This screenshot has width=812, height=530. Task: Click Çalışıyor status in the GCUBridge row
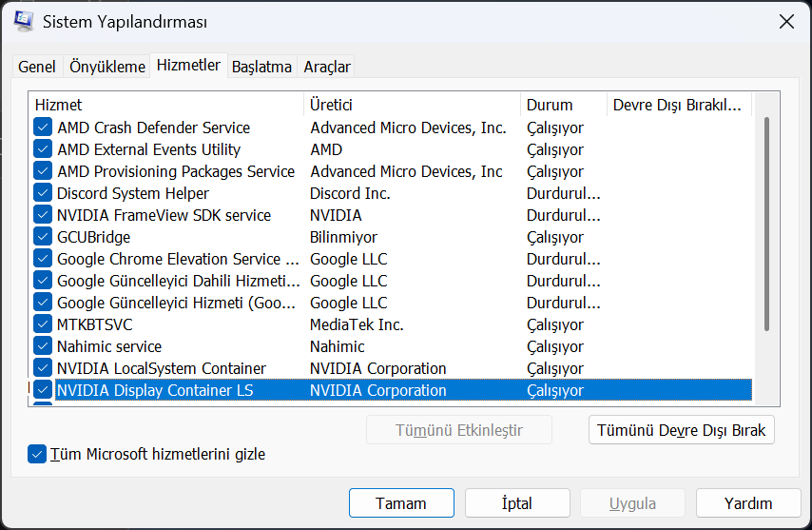[x=555, y=237]
